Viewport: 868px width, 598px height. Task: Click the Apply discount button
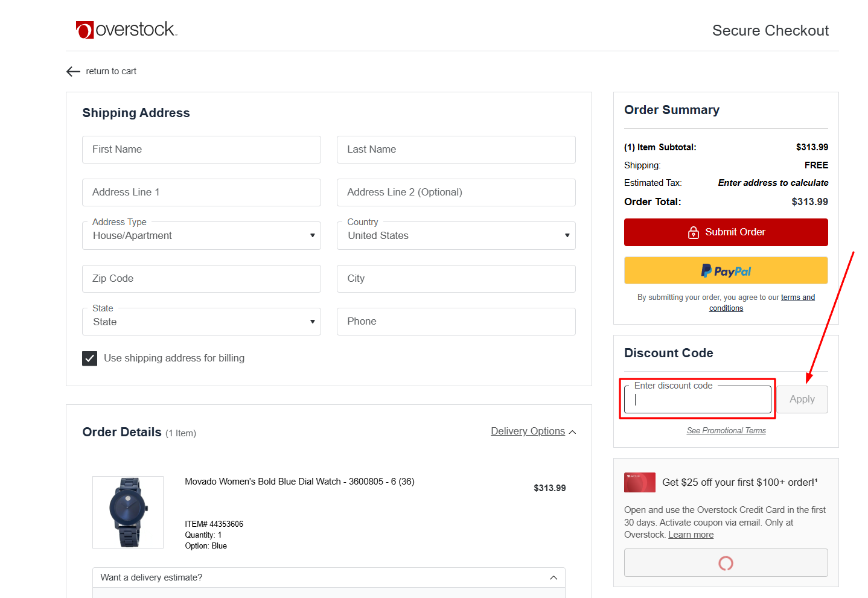802,399
